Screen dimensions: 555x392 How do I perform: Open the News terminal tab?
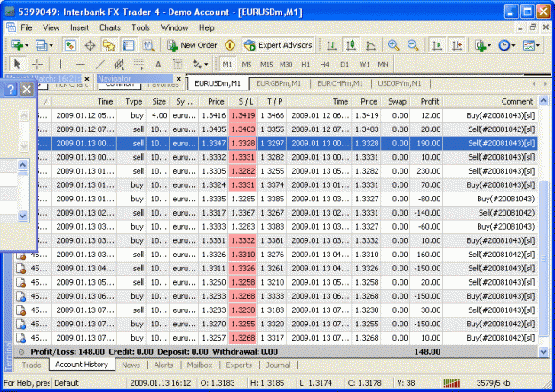[131, 365]
